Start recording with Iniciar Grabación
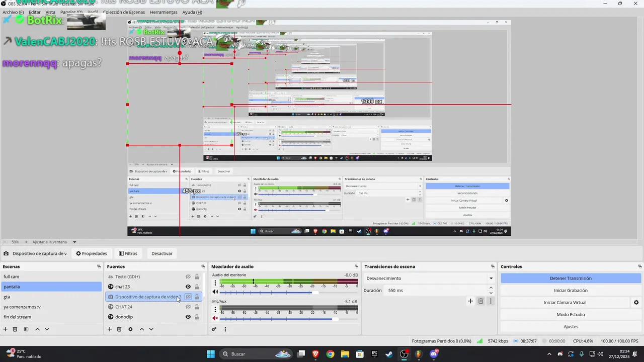Screen dimensions: 644x362 [x=571, y=290]
